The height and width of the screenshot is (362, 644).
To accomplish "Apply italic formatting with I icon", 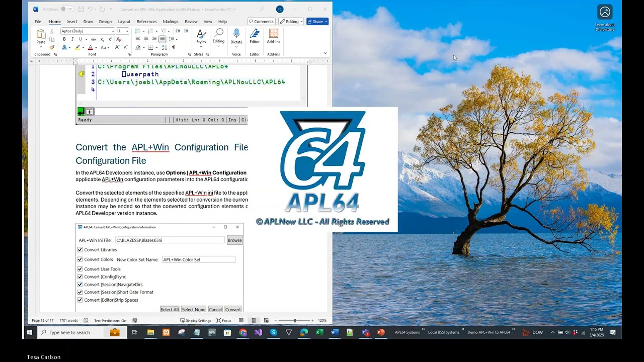I will (x=72, y=39).
